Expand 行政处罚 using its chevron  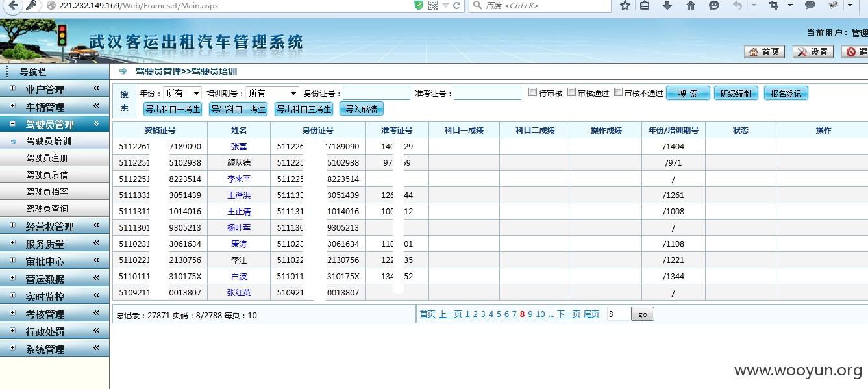96,331
